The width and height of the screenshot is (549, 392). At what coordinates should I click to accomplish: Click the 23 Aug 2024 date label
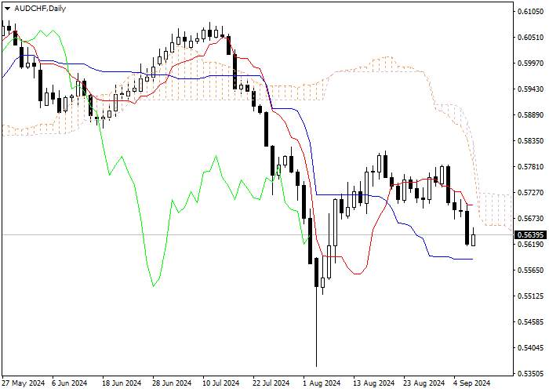tap(424, 383)
